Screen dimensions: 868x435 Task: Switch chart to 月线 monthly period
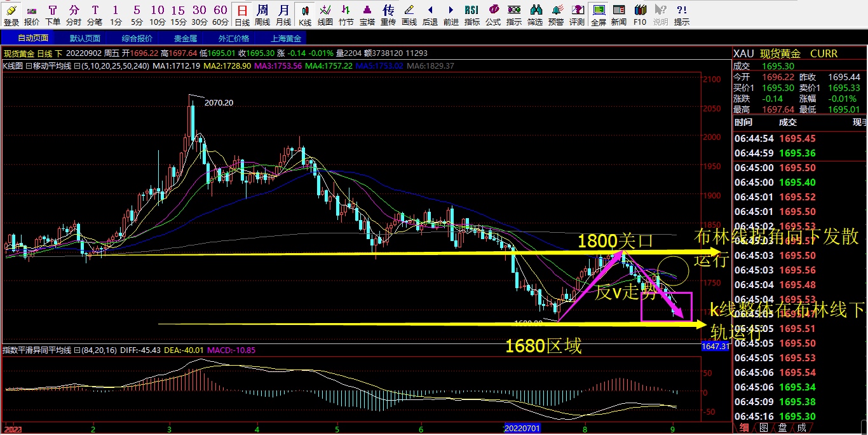pos(283,14)
